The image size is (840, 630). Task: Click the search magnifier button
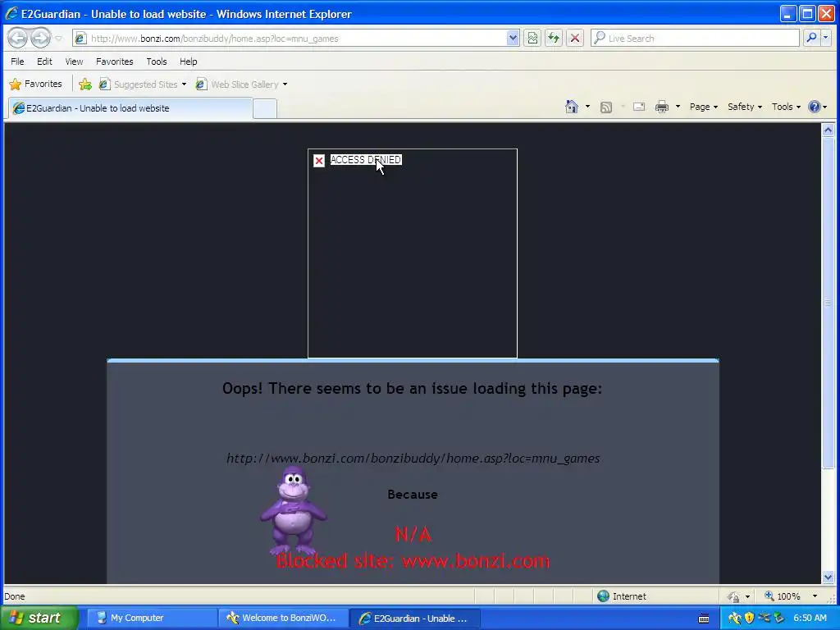tap(811, 38)
